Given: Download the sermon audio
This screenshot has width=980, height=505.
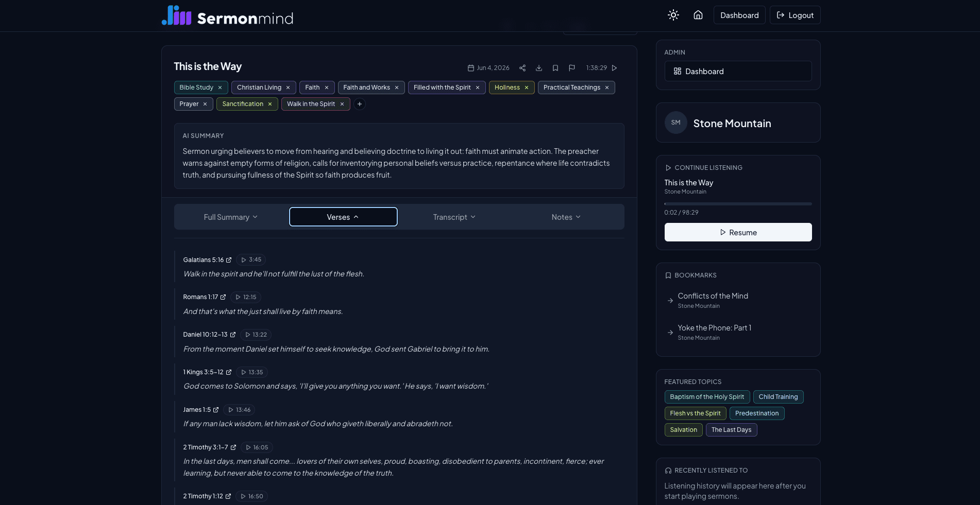Looking at the screenshot, I should [538, 68].
